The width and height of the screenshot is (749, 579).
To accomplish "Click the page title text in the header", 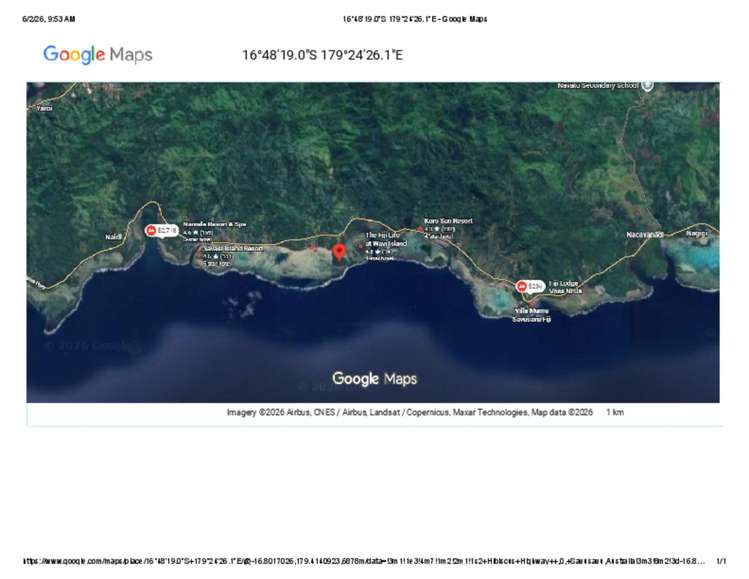I will click(x=415, y=19).
